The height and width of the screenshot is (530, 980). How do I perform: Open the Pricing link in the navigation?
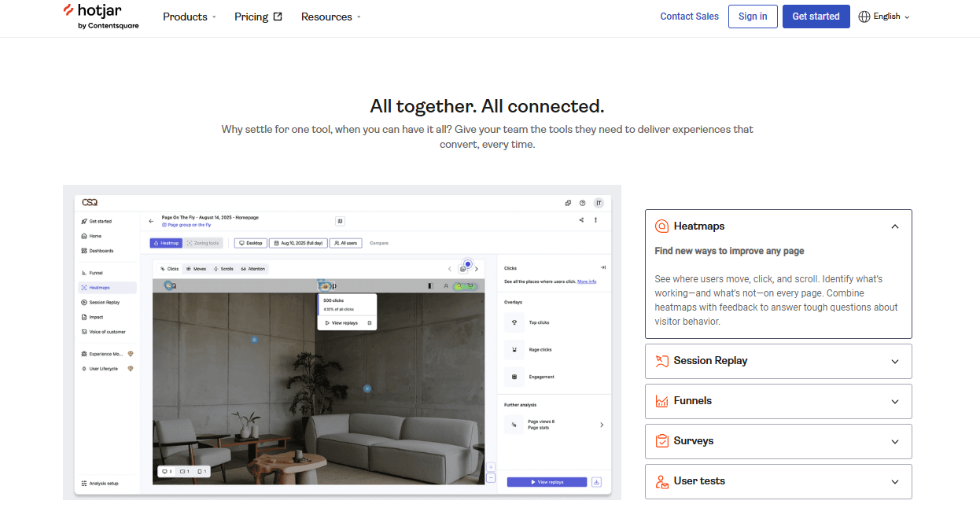(x=258, y=17)
